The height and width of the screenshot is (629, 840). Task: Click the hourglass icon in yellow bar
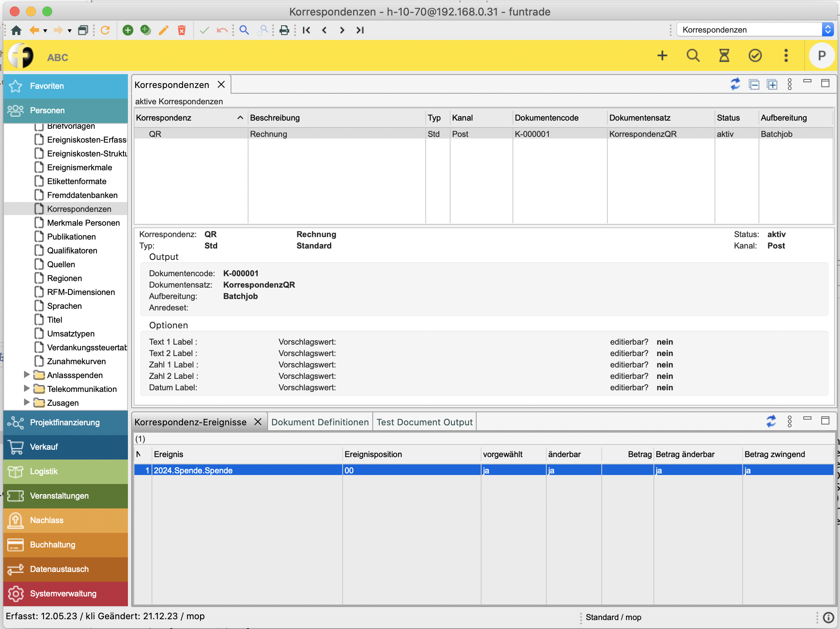(x=724, y=55)
